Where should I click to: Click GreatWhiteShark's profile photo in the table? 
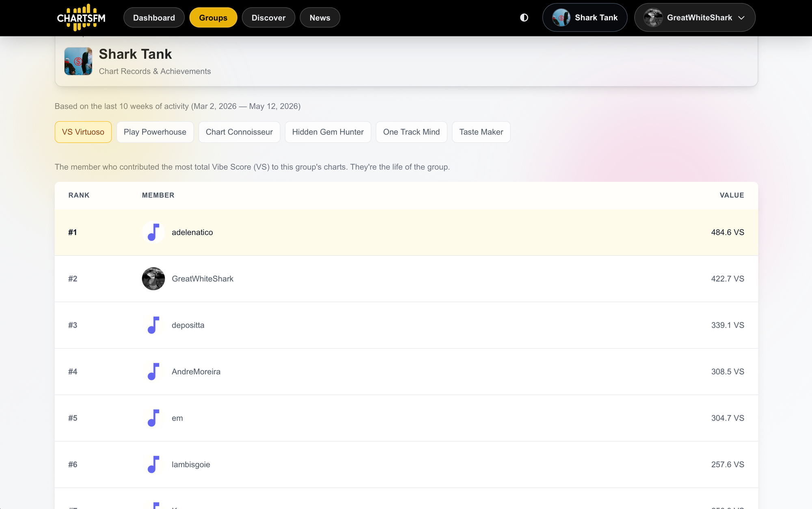tap(153, 278)
